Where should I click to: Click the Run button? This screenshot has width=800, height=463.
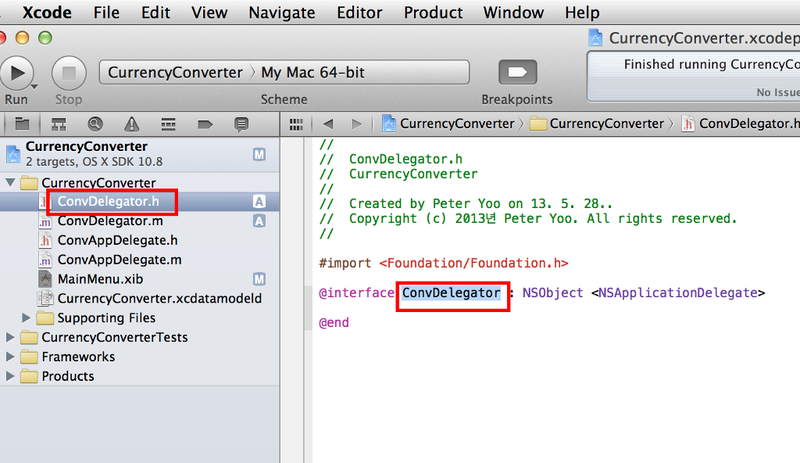(x=17, y=73)
